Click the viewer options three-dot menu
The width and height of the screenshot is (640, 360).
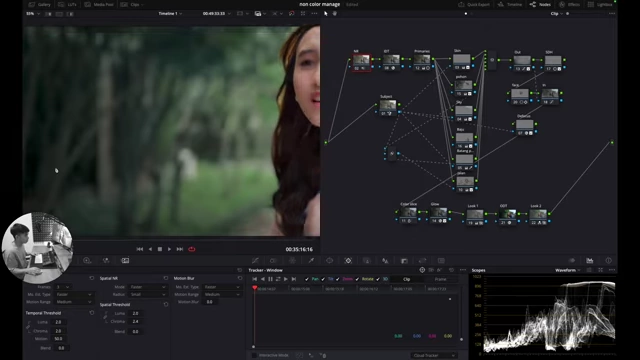click(x=314, y=13)
